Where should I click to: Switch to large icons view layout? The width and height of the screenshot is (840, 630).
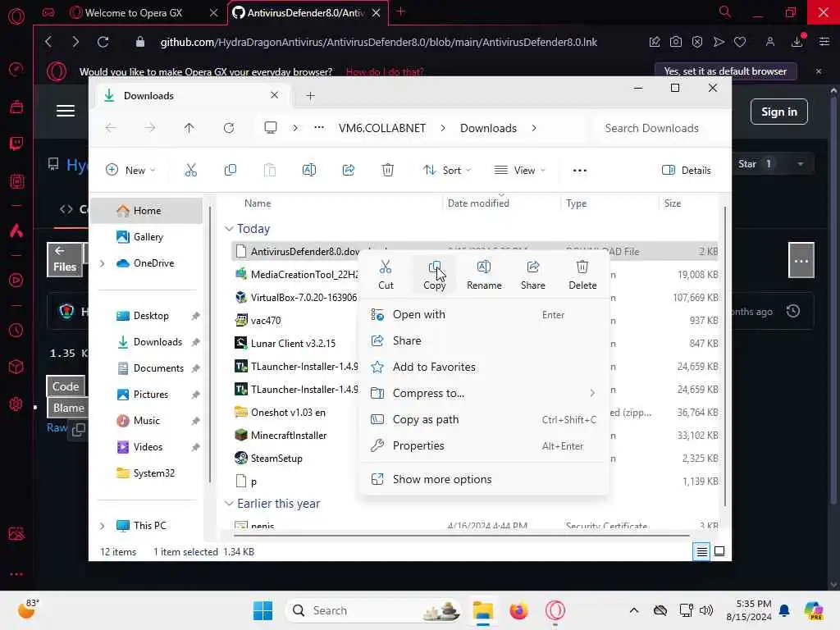pos(719,551)
